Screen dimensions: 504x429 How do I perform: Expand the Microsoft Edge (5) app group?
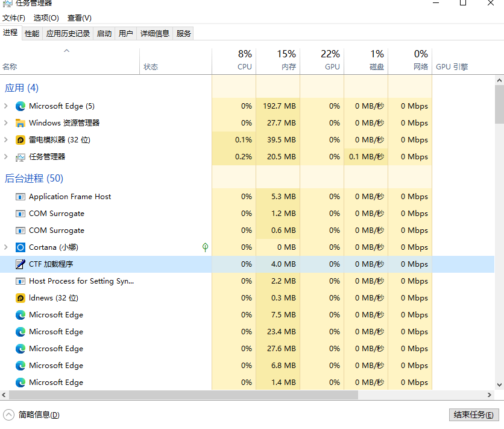pos(6,106)
